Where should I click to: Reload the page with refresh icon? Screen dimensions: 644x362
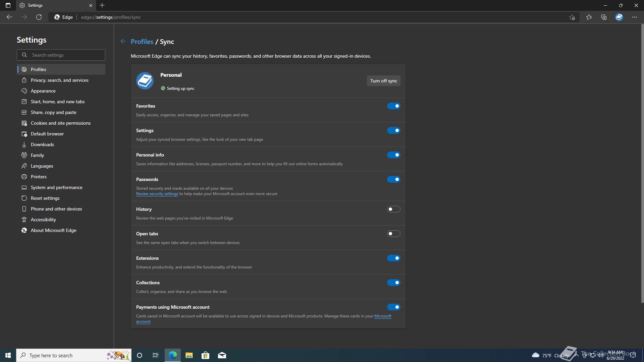tap(39, 17)
